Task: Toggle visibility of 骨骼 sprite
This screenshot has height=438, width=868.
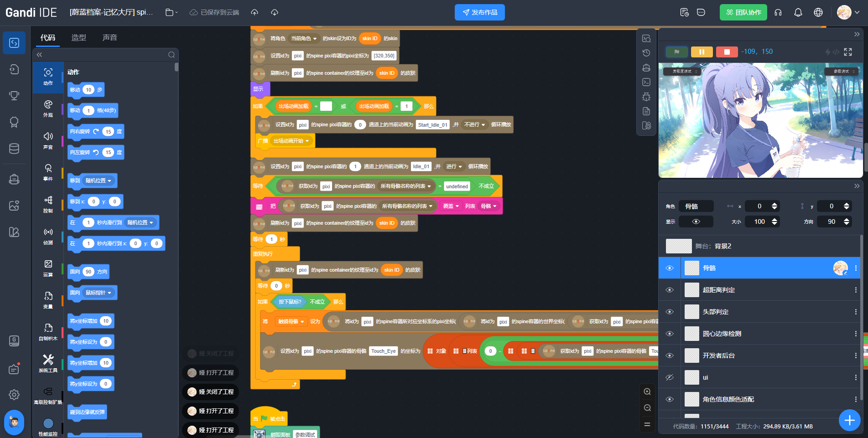Action: (670, 268)
